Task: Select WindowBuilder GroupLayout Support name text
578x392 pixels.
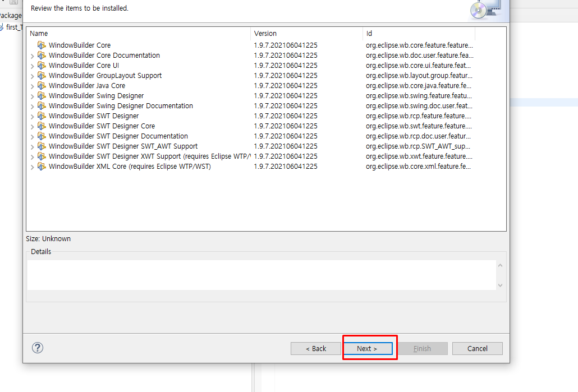Action: [105, 76]
